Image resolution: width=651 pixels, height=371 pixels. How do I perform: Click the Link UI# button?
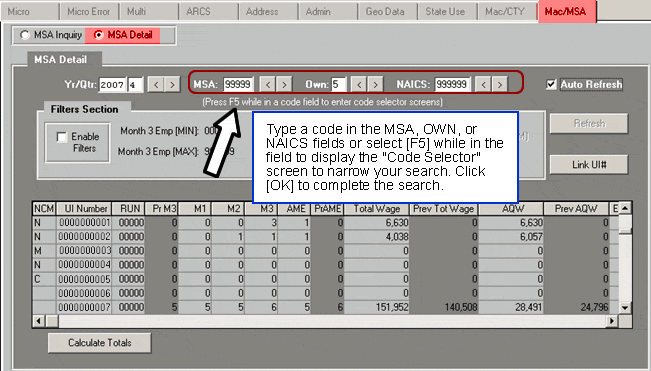click(589, 165)
